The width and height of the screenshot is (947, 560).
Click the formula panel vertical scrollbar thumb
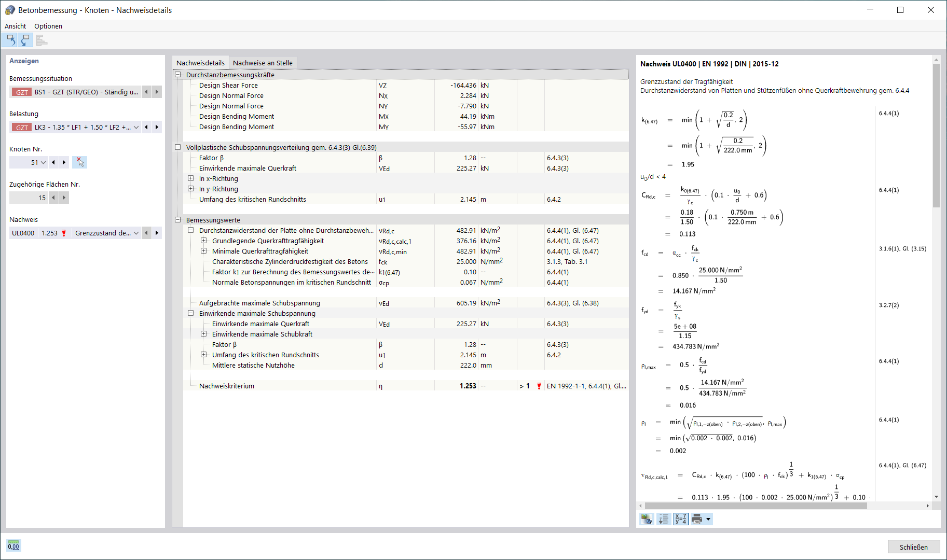click(x=936, y=135)
